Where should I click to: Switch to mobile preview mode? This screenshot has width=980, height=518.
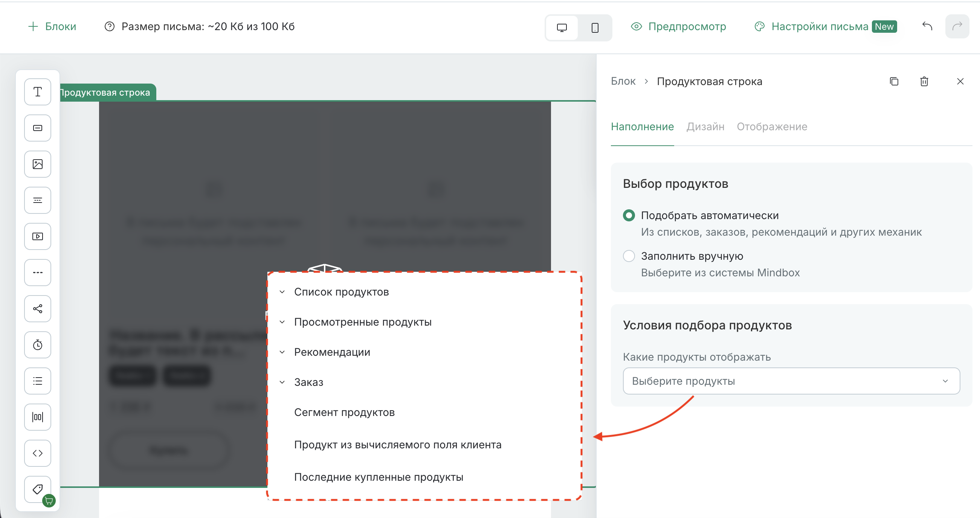coord(595,27)
